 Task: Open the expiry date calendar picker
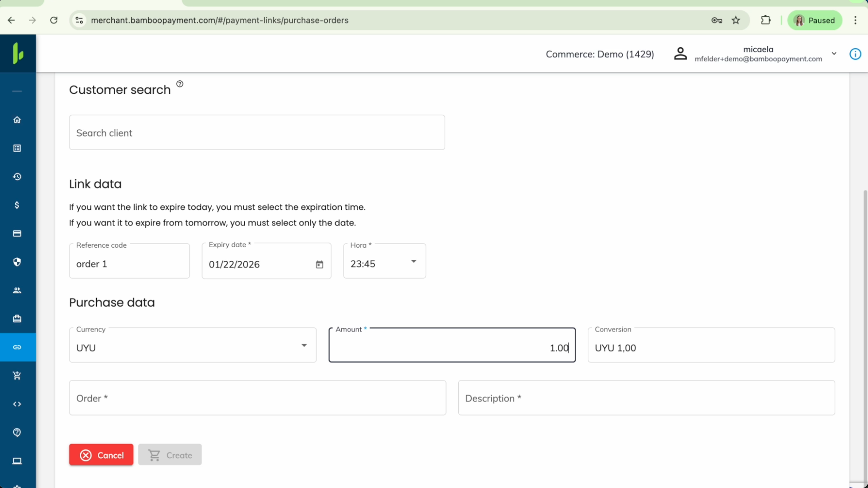pos(319,265)
